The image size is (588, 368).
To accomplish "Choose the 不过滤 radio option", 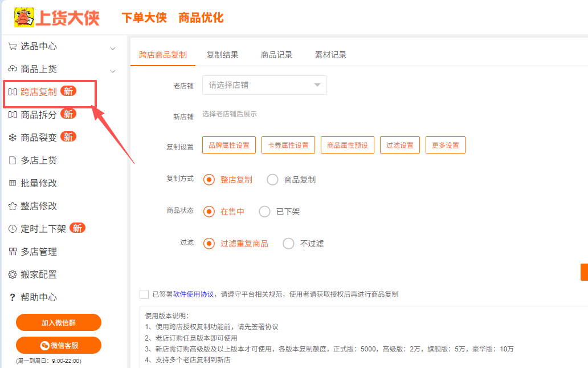I will click(x=288, y=244).
